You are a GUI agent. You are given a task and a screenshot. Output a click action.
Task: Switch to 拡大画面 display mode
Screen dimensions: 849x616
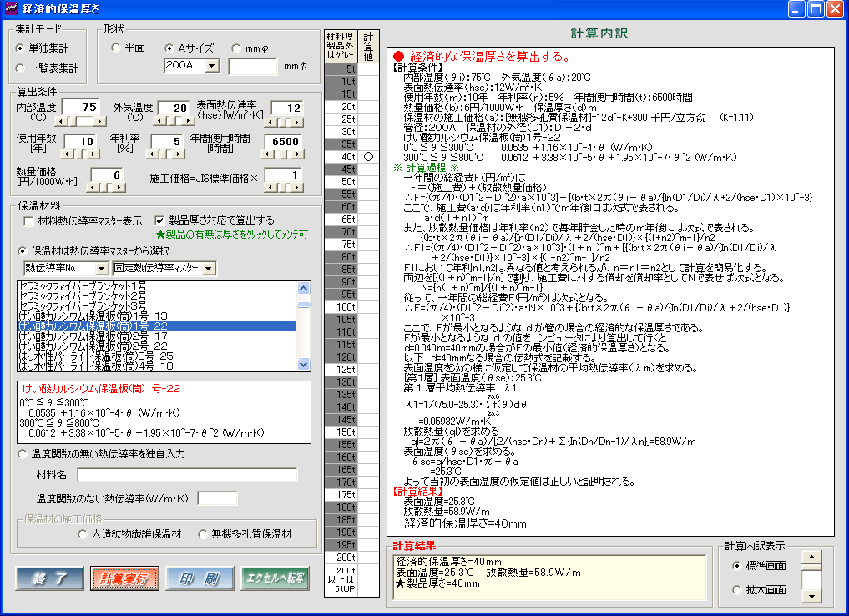pos(735,590)
